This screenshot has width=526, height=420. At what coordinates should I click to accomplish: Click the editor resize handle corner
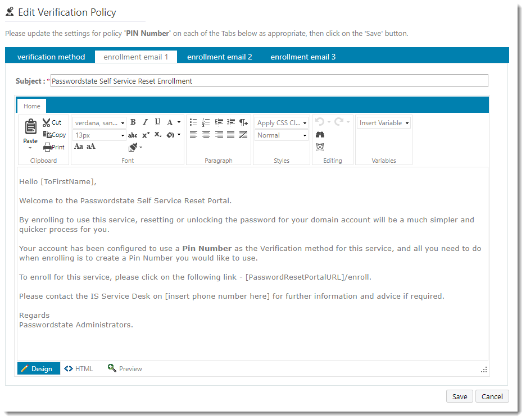(x=484, y=369)
